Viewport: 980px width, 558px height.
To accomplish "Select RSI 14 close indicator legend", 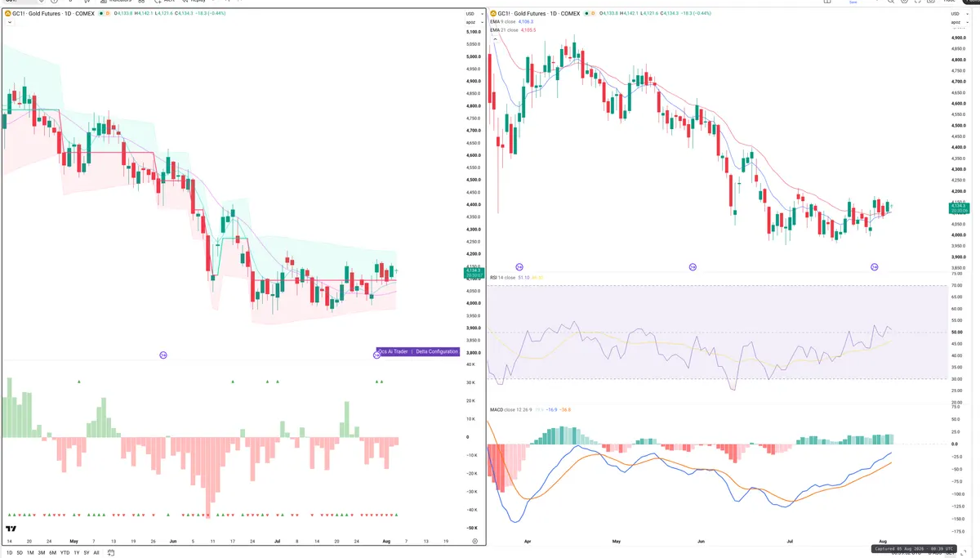I will tap(502, 278).
